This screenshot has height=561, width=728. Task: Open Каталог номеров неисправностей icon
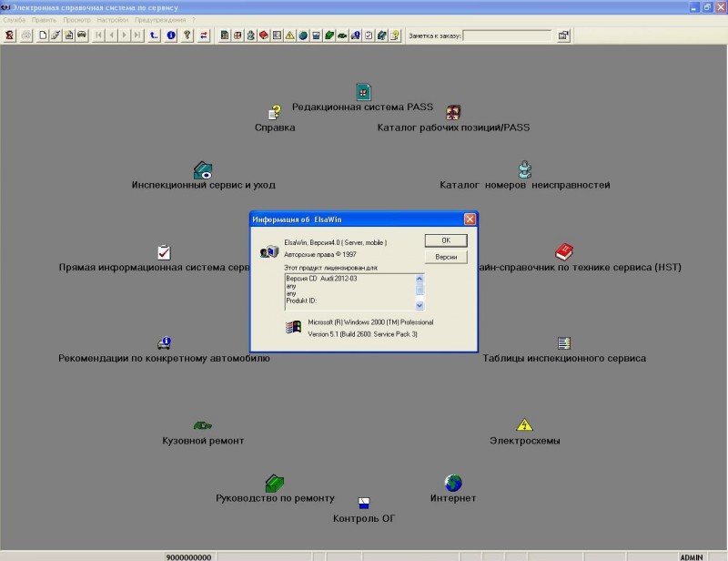[x=524, y=169]
